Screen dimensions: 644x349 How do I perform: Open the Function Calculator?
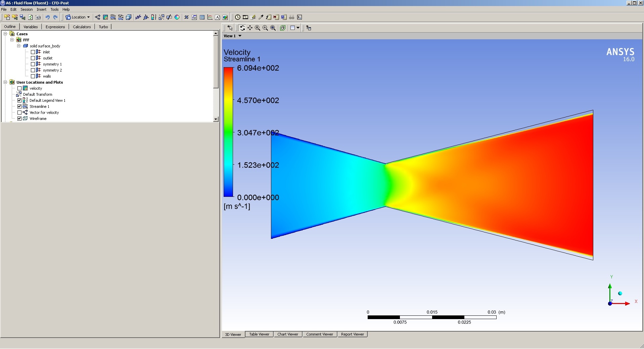click(269, 17)
